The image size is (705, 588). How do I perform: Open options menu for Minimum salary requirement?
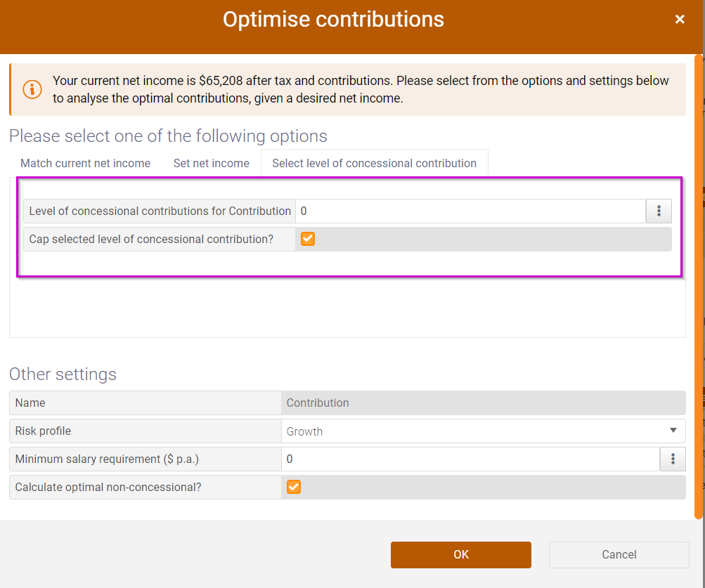click(673, 459)
